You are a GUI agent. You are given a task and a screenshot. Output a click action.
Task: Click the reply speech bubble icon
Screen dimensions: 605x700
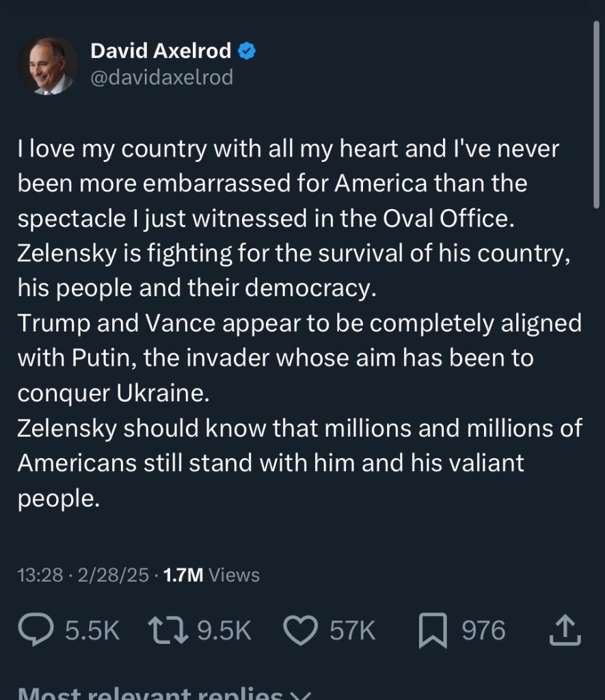click(34, 630)
